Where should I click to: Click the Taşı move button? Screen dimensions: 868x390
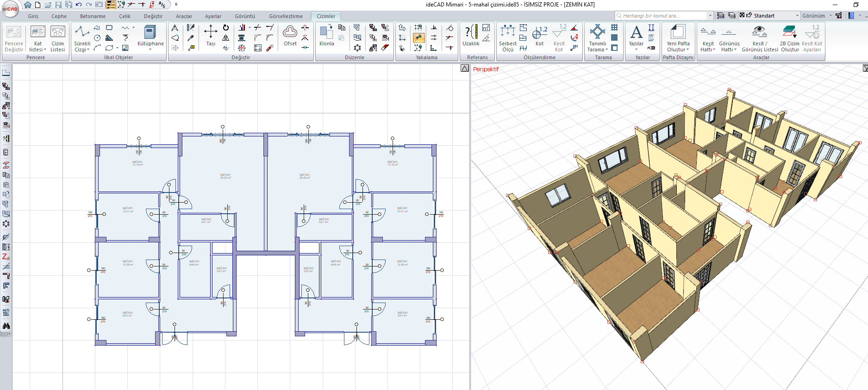point(211,36)
